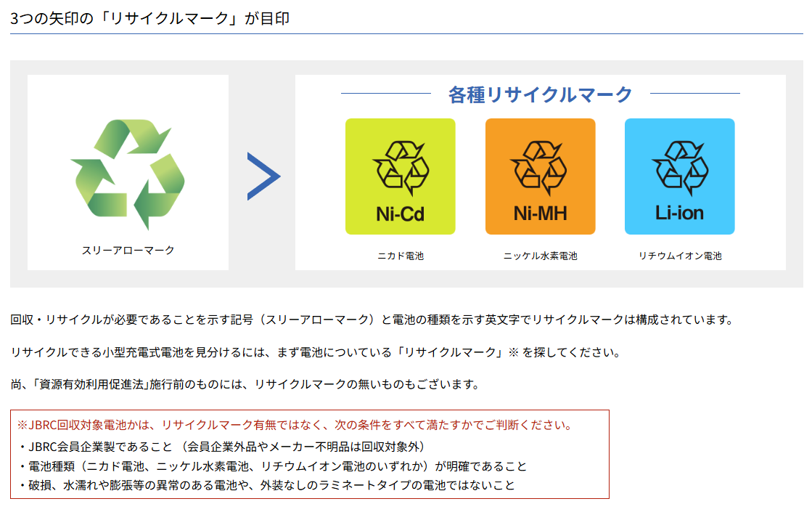Click the ニッケル水素電池 caption

(540, 256)
